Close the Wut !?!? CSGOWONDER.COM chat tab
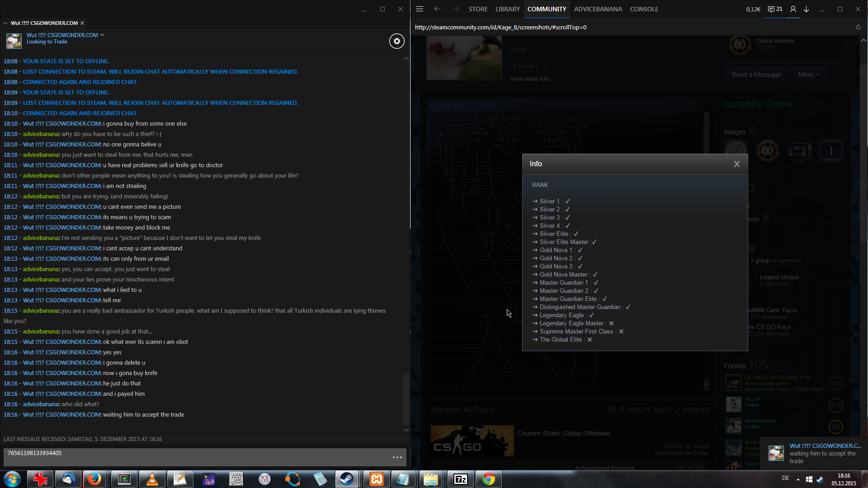This screenshot has height=488, width=868. (82, 23)
